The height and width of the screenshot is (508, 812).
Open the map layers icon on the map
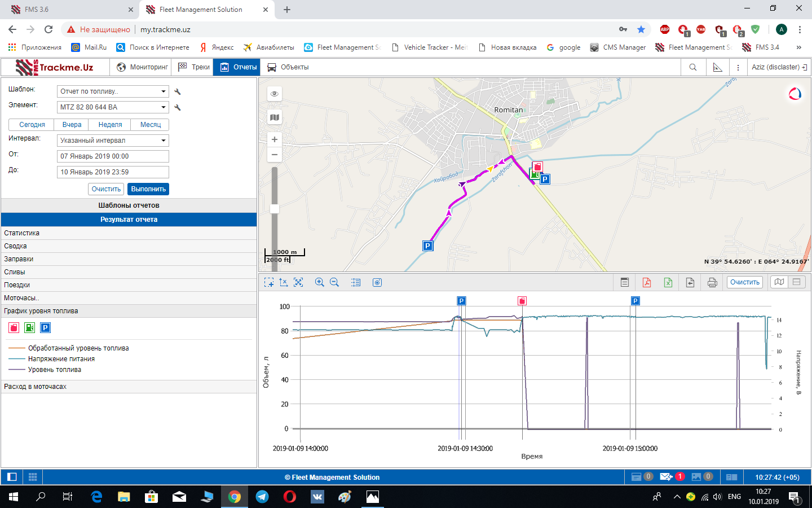(275, 117)
